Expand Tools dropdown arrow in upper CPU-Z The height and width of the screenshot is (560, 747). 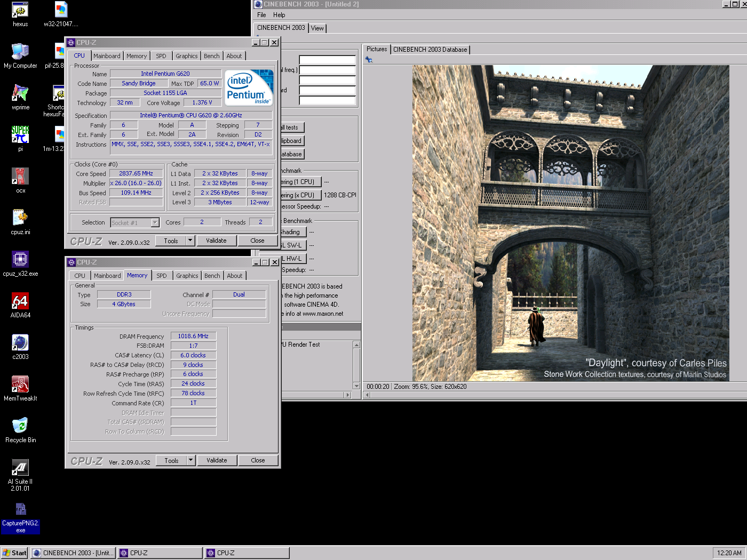click(x=190, y=241)
